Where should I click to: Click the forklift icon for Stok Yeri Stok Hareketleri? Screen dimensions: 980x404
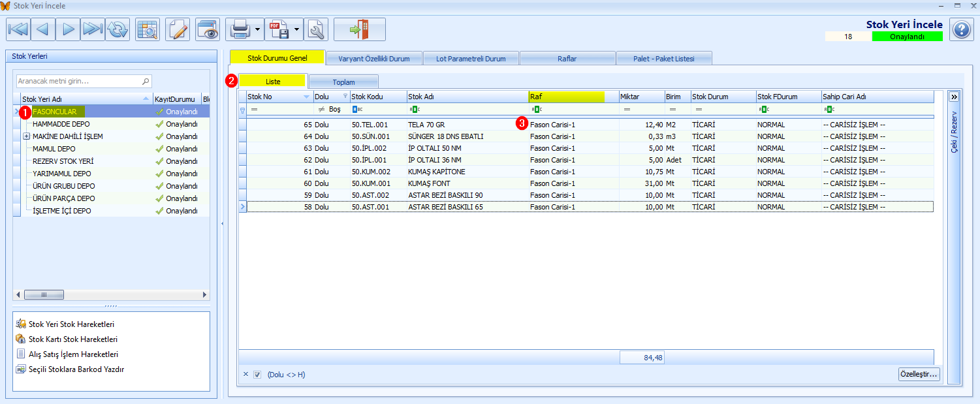click(21, 324)
